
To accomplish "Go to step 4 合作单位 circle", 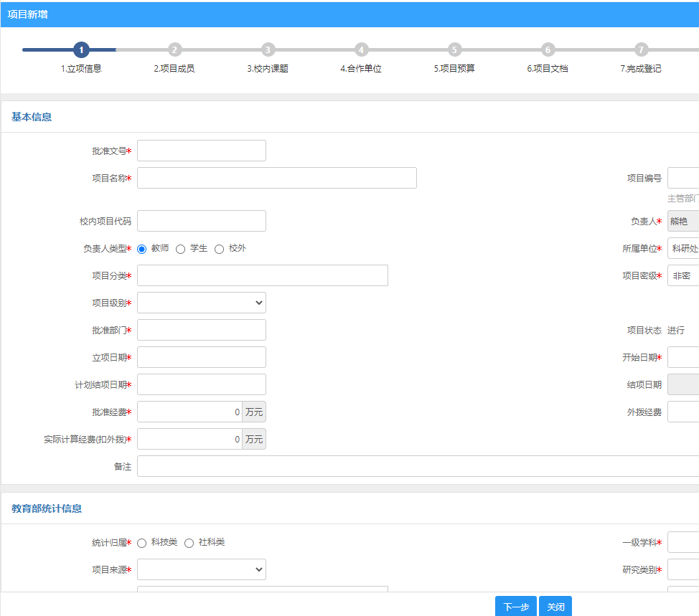I will [x=361, y=49].
